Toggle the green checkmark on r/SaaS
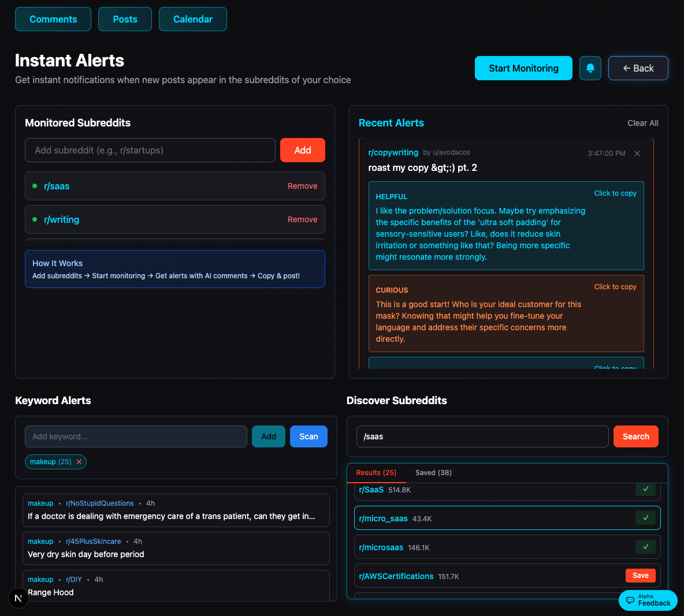 (645, 489)
